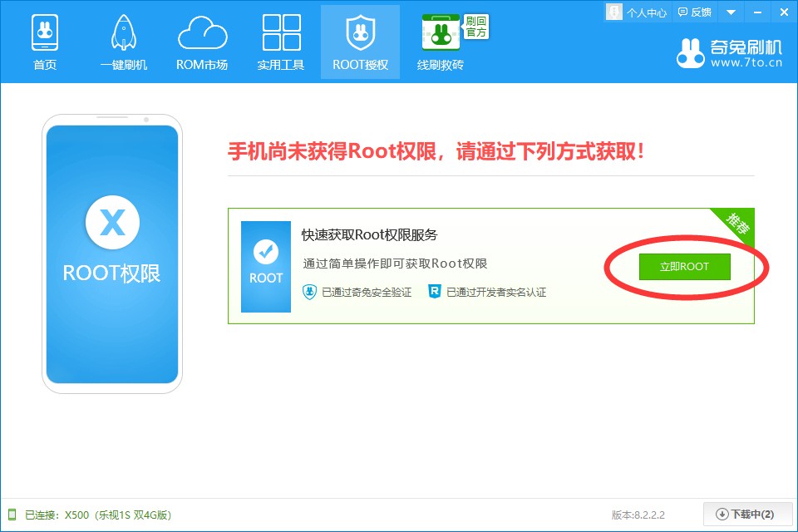Minimize the 奇兔刷机 window
Viewport: 798px width, 532px height.
tap(756, 12)
